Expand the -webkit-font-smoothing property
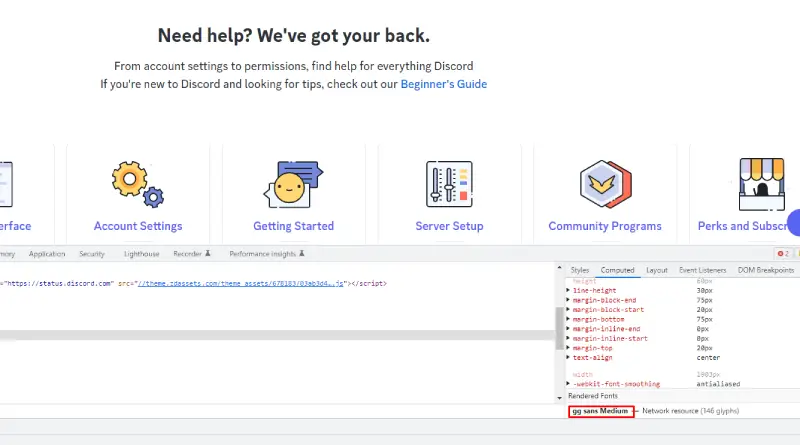 click(x=568, y=384)
